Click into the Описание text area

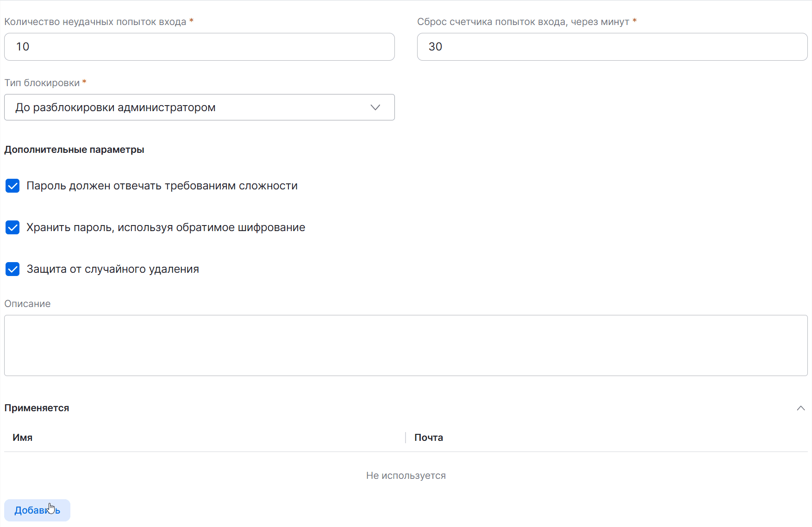[406, 345]
